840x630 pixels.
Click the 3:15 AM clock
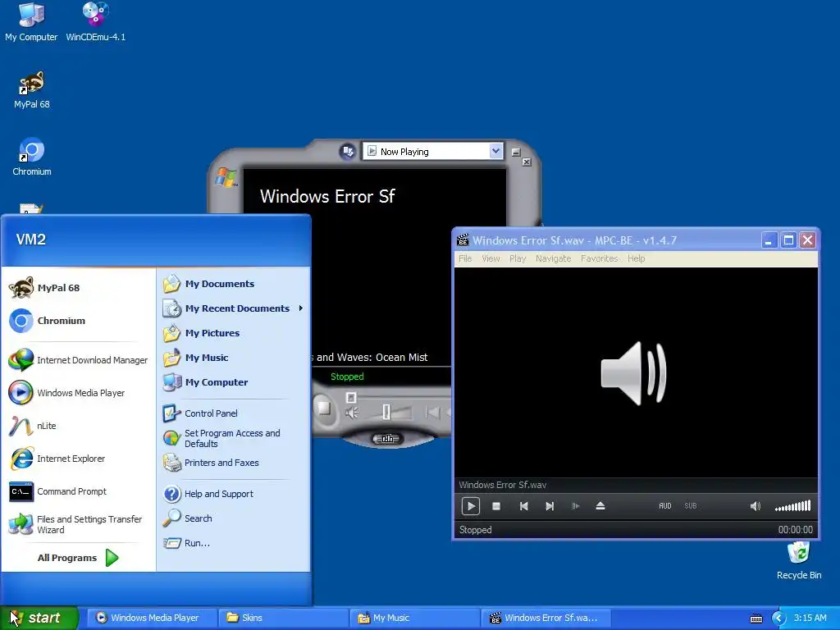(810, 618)
